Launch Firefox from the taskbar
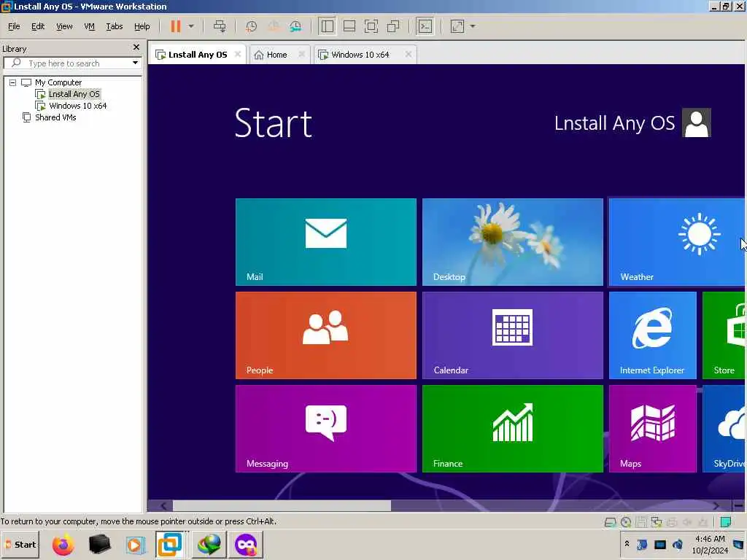The image size is (747, 560). 63,545
